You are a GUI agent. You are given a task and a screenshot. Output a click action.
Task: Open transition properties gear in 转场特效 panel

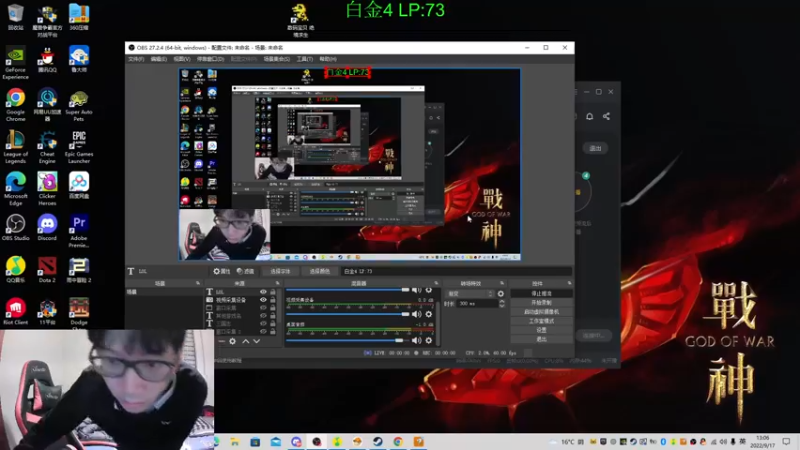click(x=501, y=293)
